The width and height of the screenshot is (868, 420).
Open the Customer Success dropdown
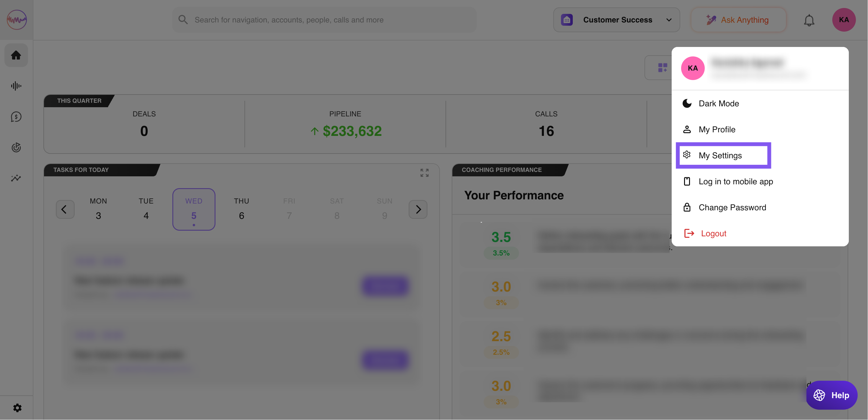point(616,20)
